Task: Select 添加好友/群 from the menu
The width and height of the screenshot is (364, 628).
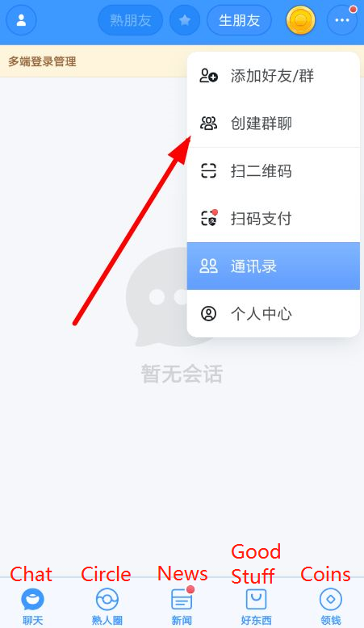Action: click(273, 76)
